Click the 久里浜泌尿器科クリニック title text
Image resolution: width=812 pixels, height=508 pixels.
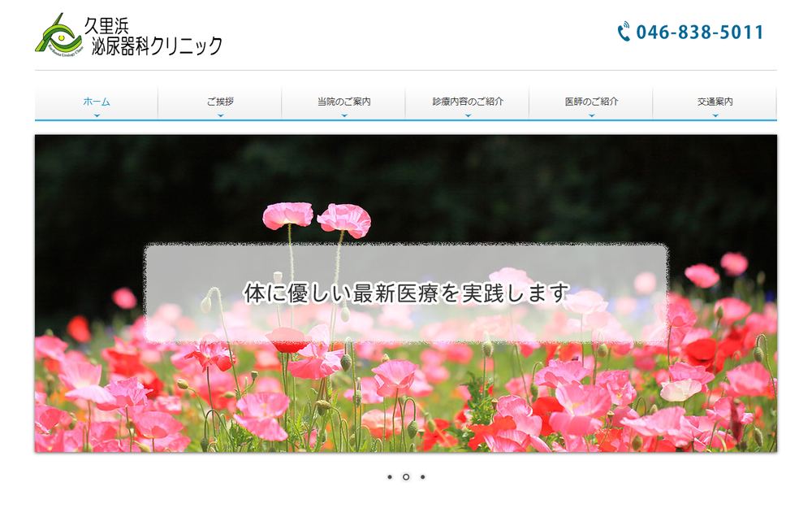tap(153, 36)
